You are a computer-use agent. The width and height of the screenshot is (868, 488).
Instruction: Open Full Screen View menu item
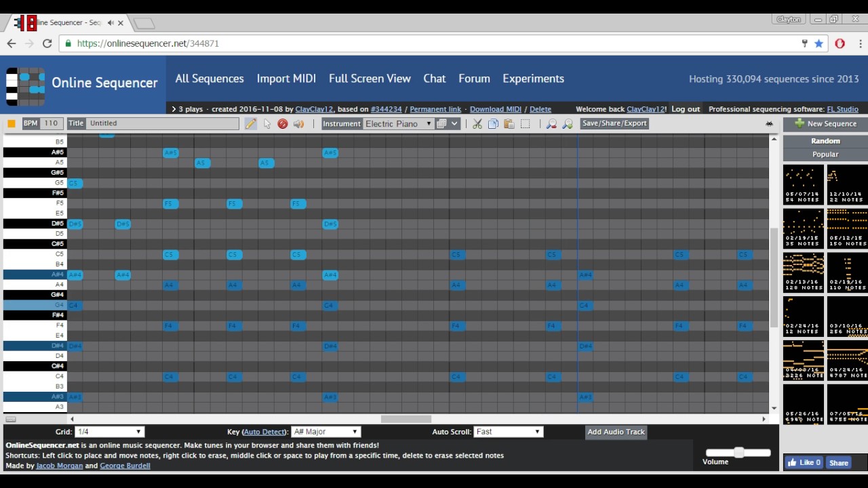pos(370,79)
